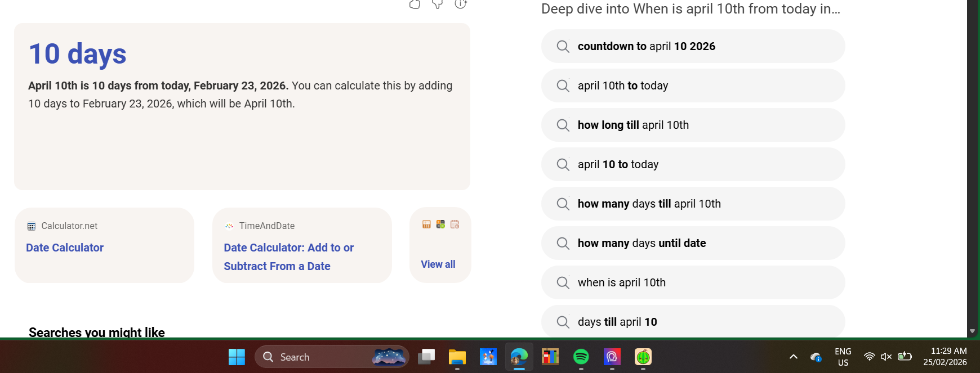980x373 pixels.
Task: Click the '10 days' answer heading
Action: coord(78,54)
